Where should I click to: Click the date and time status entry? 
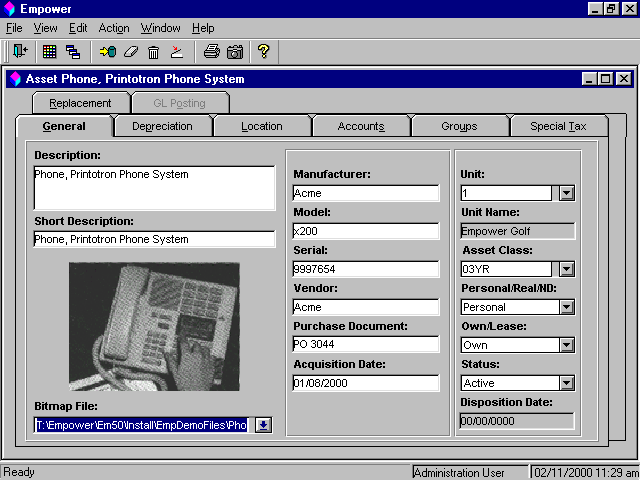[x=585, y=472]
